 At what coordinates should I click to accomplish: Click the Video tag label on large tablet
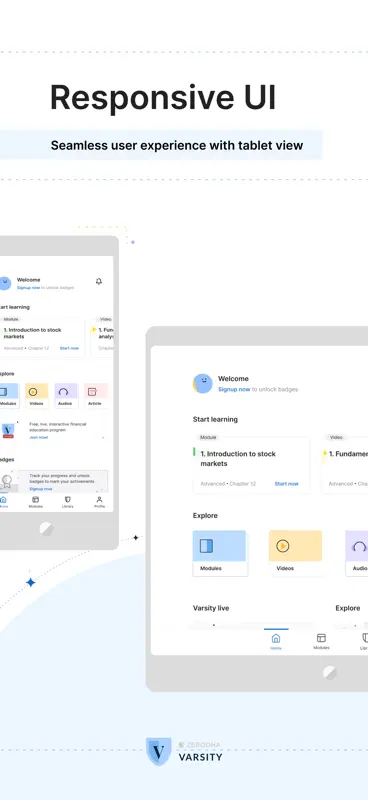[x=336, y=437]
